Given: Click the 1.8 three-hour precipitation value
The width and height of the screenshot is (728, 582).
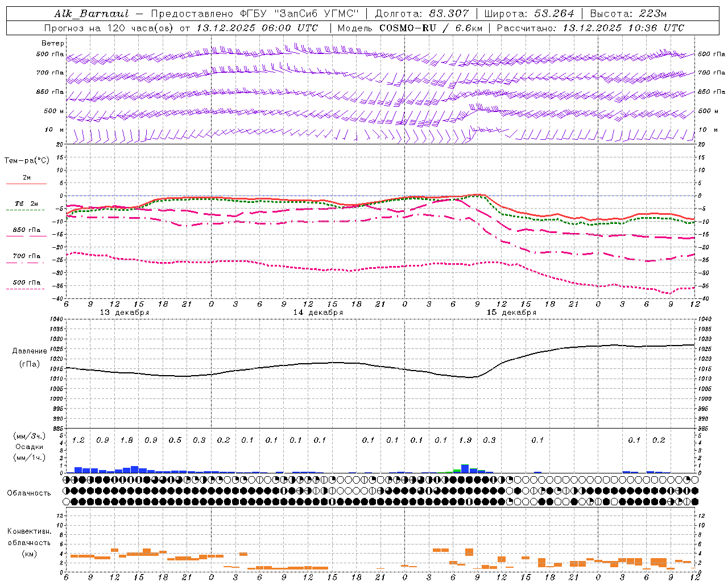Looking at the screenshot, I should click(x=127, y=440).
